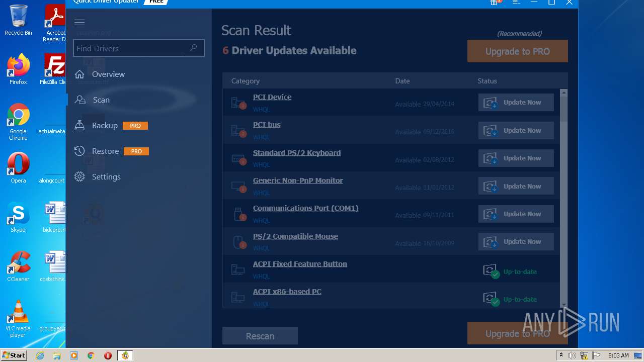Update the PCI bus driver now
644x362 pixels.
tap(516, 130)
